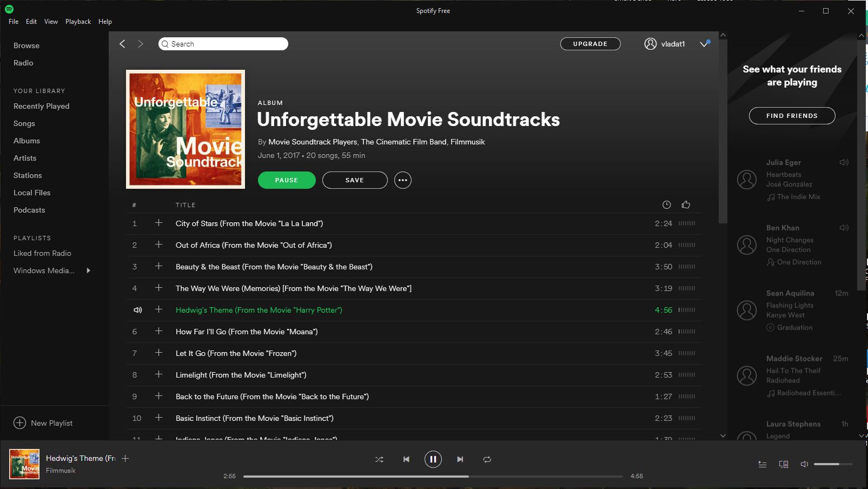
Task: Click New Playlist label
Action: click(x=51, y=423)
